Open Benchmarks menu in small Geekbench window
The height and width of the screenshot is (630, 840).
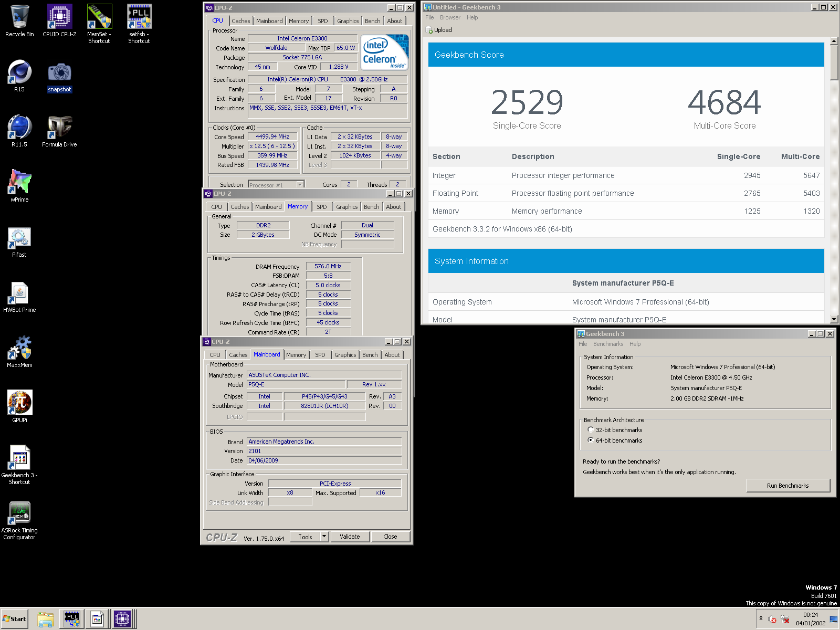(x=608, y=344)
